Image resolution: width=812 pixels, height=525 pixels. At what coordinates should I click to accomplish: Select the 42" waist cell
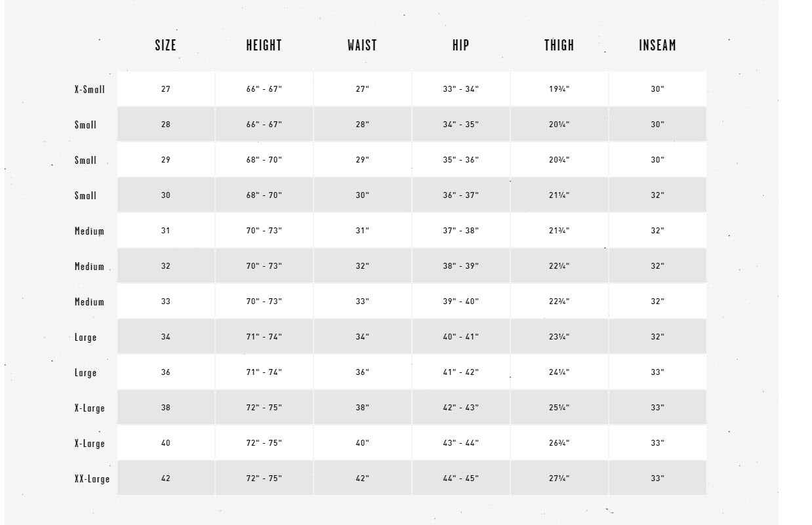pos(362,478)
